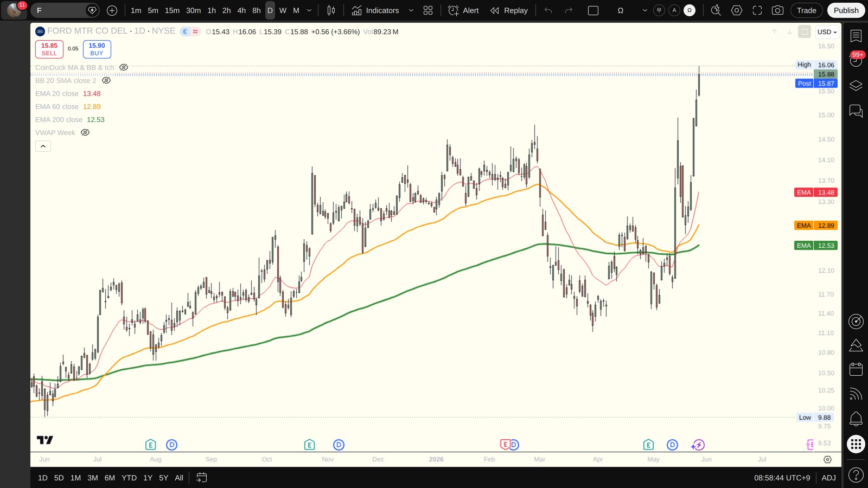Image resolution: width=868 pixels, height=488 pixels.
Task: Select the YTD date range
Action: click(x=129, y=478)
